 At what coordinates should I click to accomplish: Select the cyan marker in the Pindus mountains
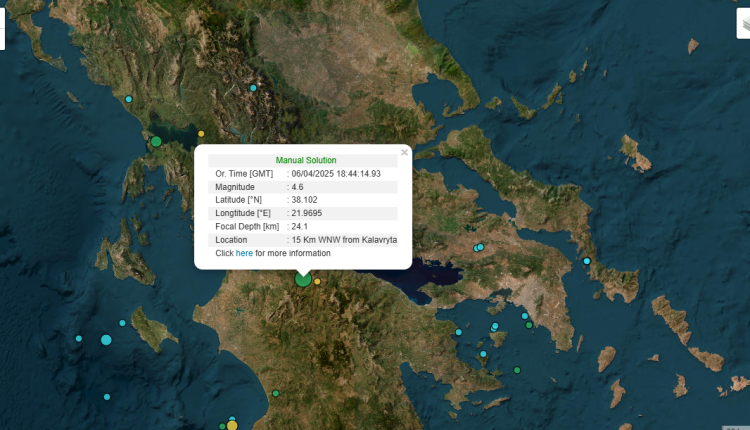(x=254, y=88)
